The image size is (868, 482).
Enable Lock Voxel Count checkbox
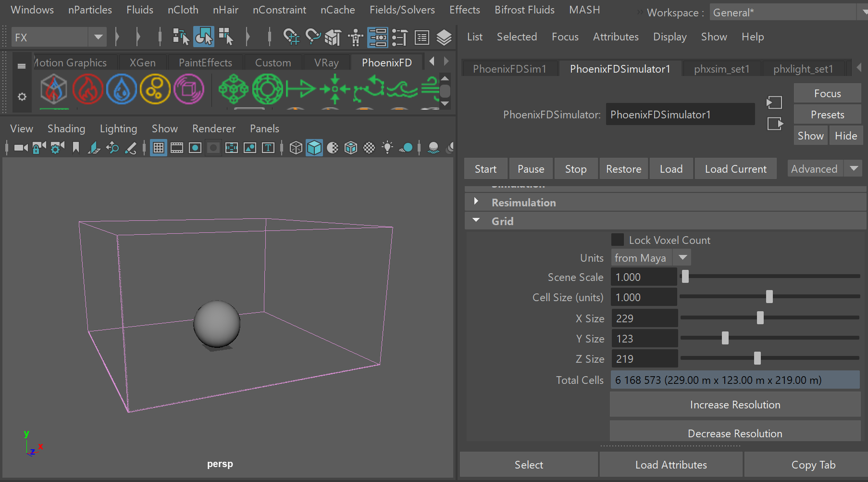[x=617, y=240]
